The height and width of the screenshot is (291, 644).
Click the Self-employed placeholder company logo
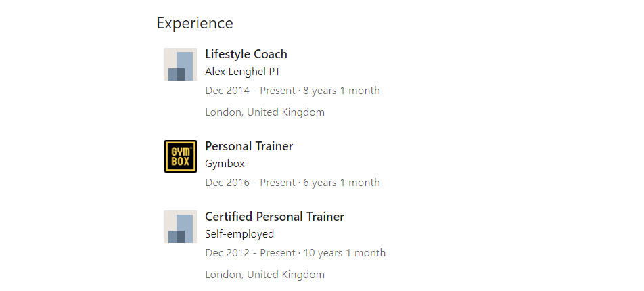coord(181,227)
